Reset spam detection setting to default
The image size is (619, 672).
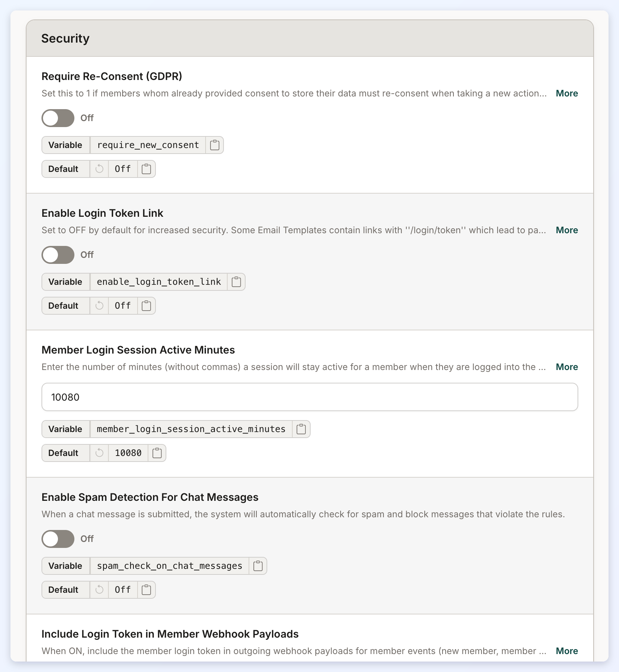[99, 590]
